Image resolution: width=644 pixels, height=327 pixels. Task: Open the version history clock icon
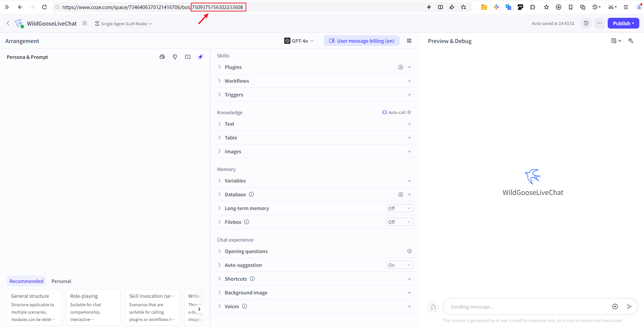pyautogui.click(x=586, y=23)
